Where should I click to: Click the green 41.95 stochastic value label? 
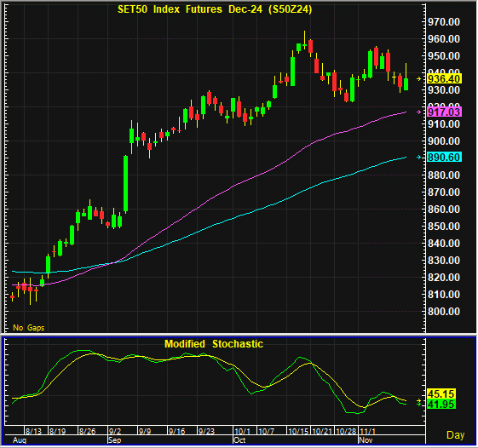pos(441,404)
